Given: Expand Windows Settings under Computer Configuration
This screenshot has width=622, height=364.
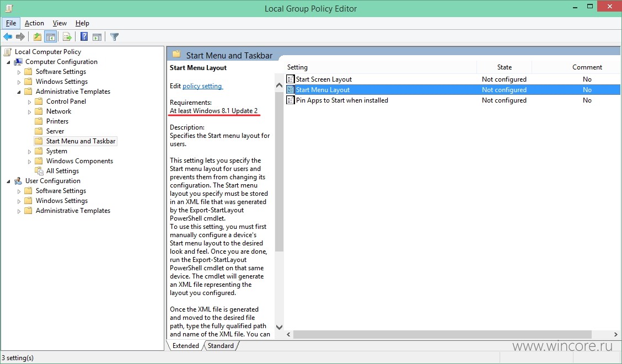Looking at the screenshot, I should [x=19, y=82].
